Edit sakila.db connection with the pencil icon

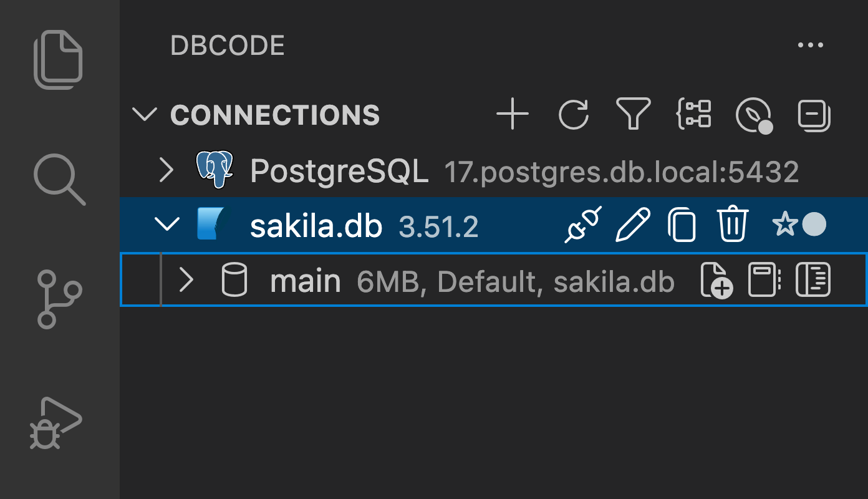click(632, 225)
